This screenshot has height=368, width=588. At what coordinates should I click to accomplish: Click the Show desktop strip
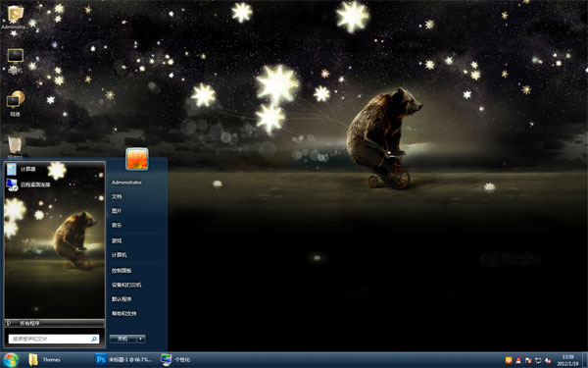(x=585, y=360)
